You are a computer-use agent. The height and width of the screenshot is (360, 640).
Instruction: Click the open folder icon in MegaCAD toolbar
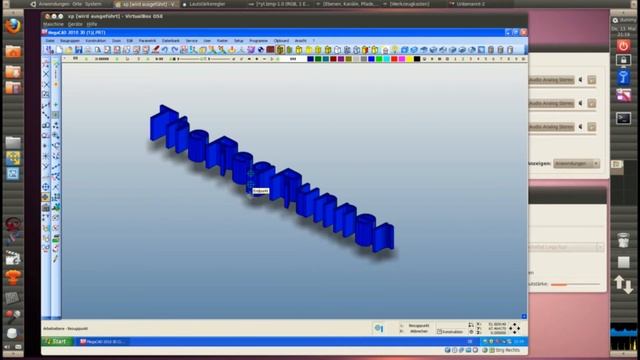69,50
